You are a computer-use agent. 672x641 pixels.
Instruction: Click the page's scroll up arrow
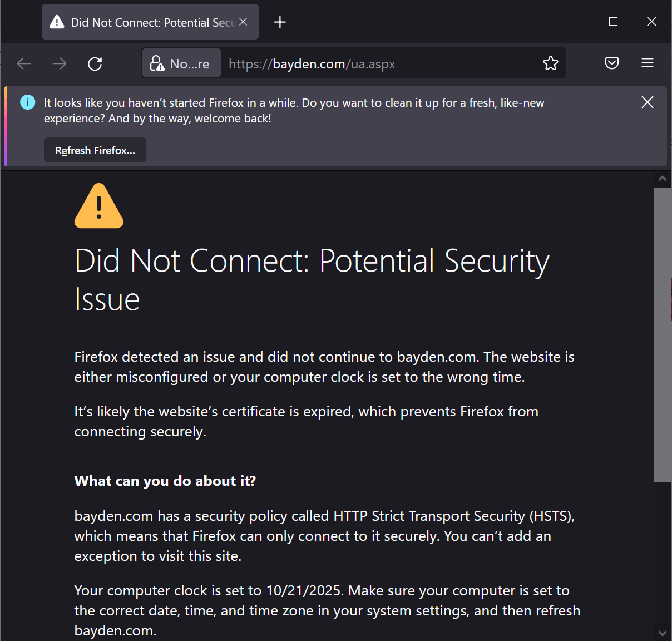662,179
